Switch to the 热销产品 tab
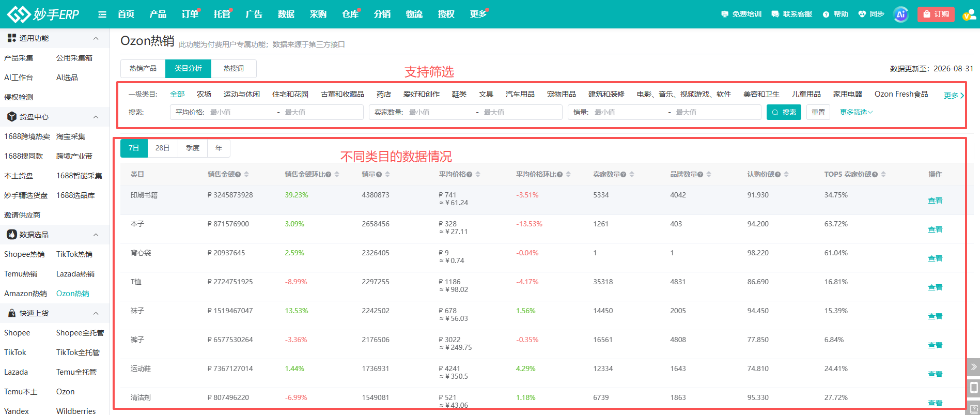The image size is (980, 415). coord(143,68)
